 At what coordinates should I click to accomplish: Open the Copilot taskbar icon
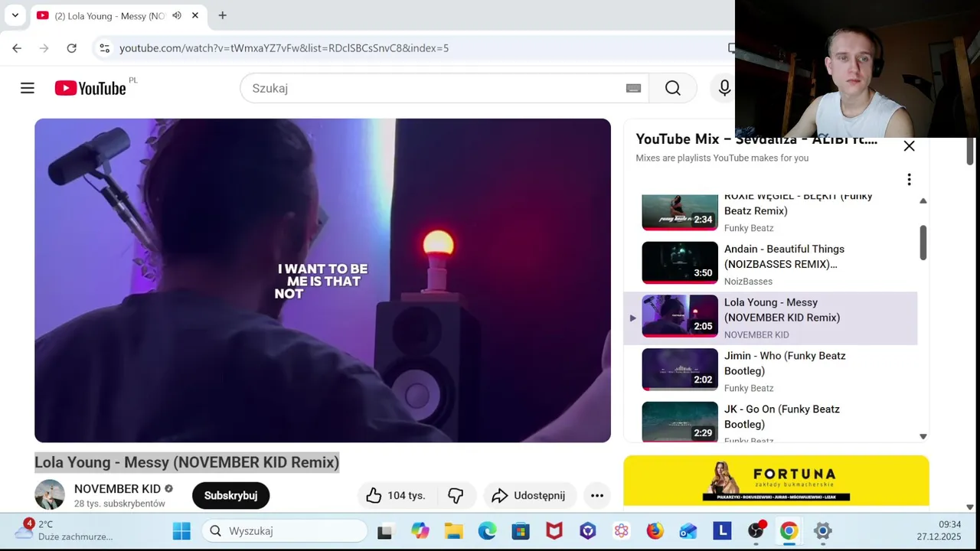[x=420, y=531]
